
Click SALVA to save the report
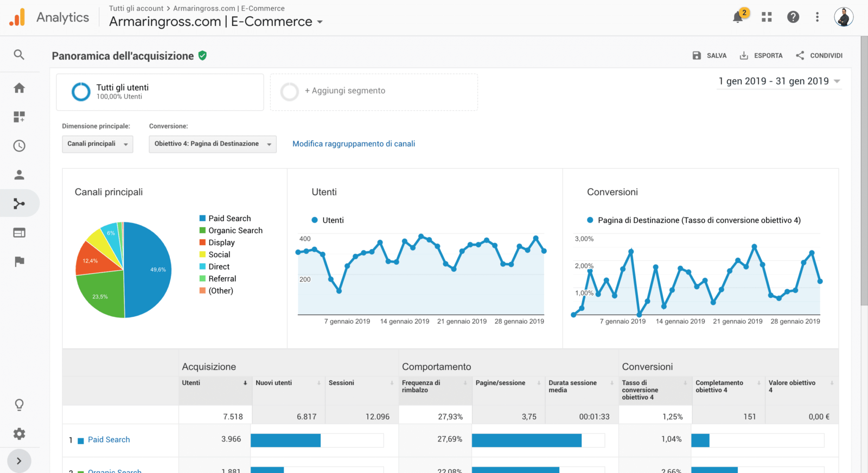tap(710, 55)
